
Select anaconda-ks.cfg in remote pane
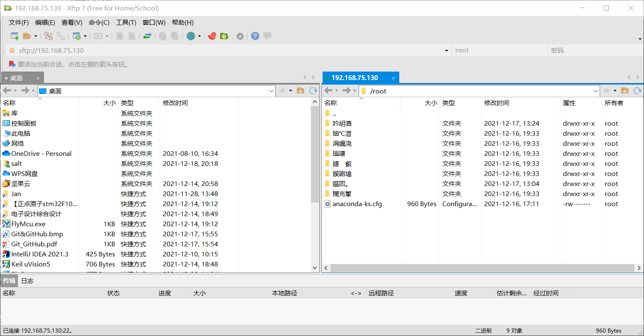point(357,204)
